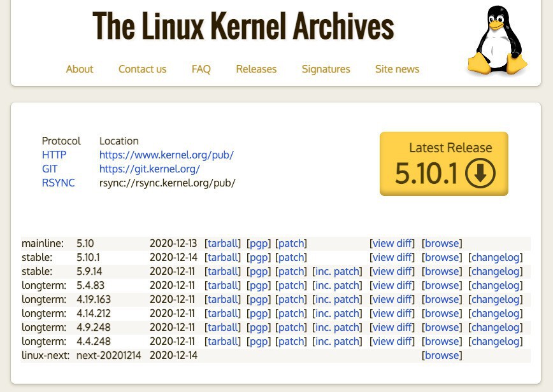Download tarball for stable 5.10.1
Screen dimensions: 553x392
pyautogui.click(x=222, y=258)
